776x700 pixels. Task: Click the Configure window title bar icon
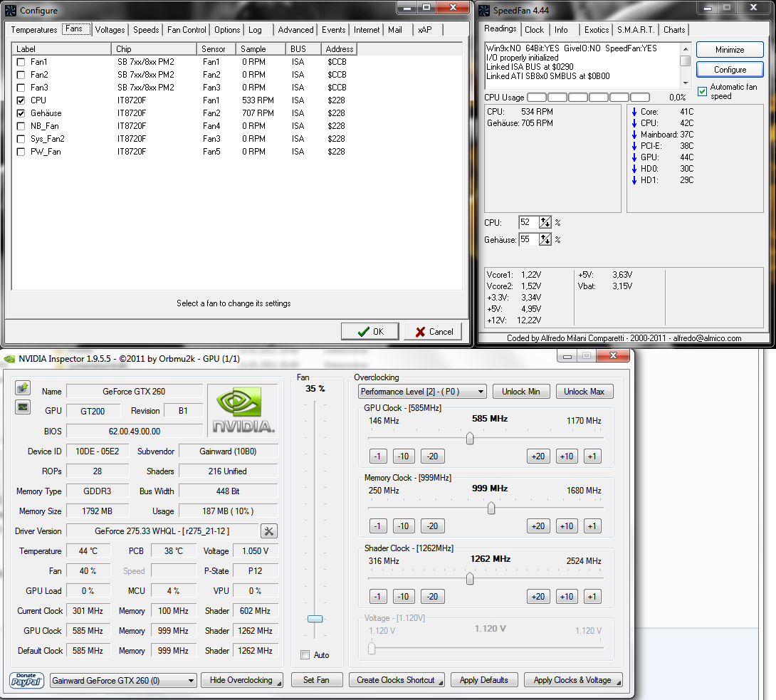tap(10, 11)
